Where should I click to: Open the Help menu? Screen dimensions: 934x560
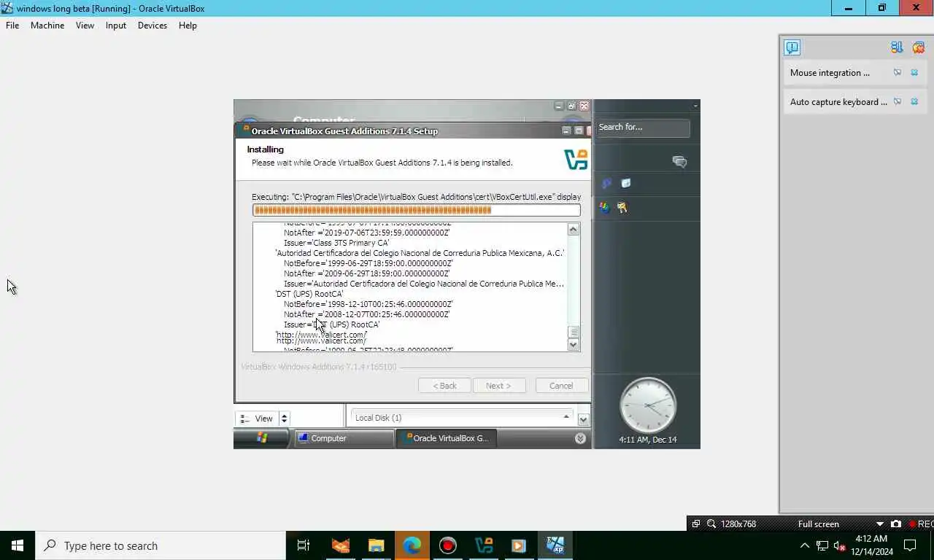pos(188,25)
